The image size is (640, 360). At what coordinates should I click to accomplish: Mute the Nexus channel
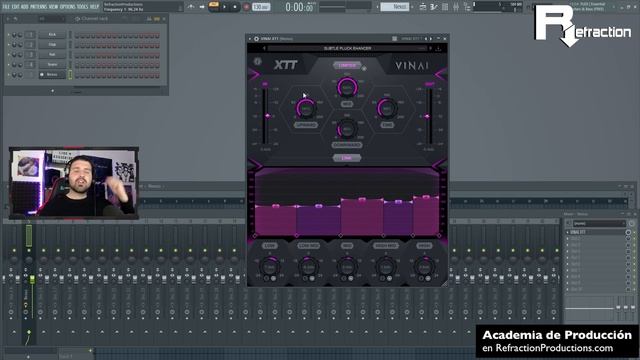click(x=9, y=75)
